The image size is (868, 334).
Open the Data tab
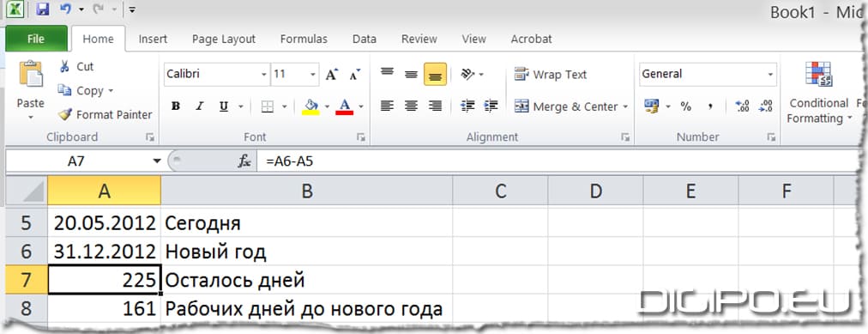click(365, 39)
